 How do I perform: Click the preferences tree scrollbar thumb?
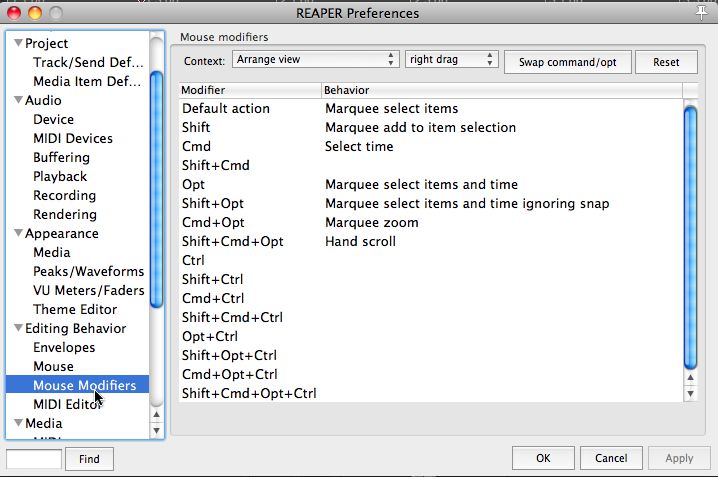pos(156,189)
